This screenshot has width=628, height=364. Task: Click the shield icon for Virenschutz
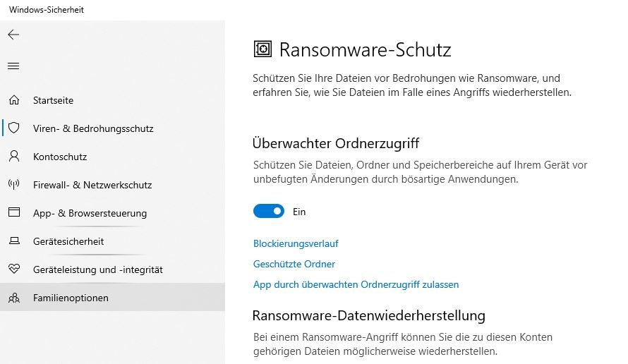click(13, 128)
